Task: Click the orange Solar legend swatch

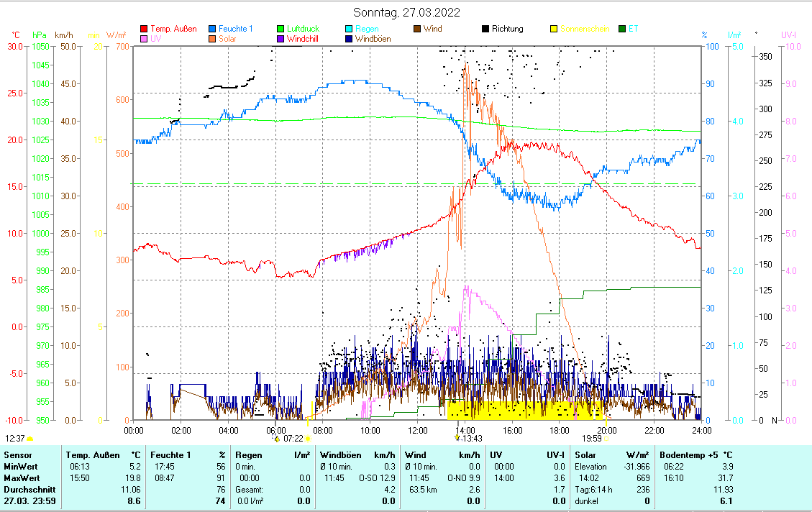Action: 212,39
